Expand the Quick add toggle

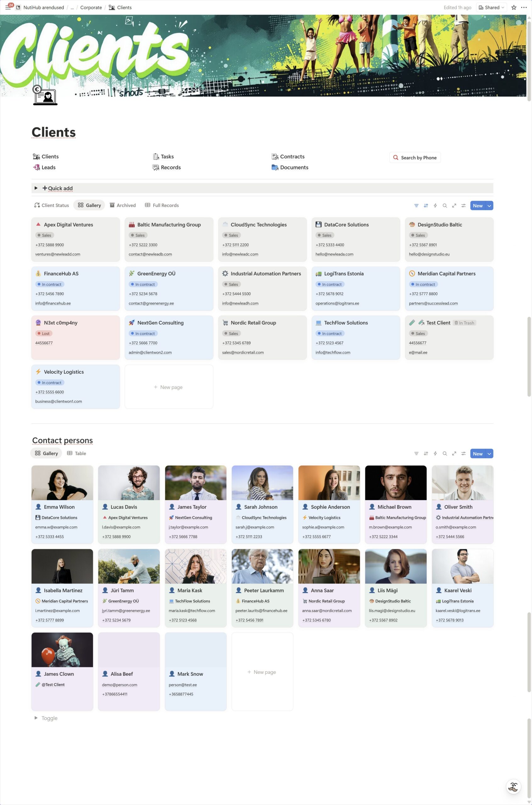pyautogui.click(x=36, y=188)
